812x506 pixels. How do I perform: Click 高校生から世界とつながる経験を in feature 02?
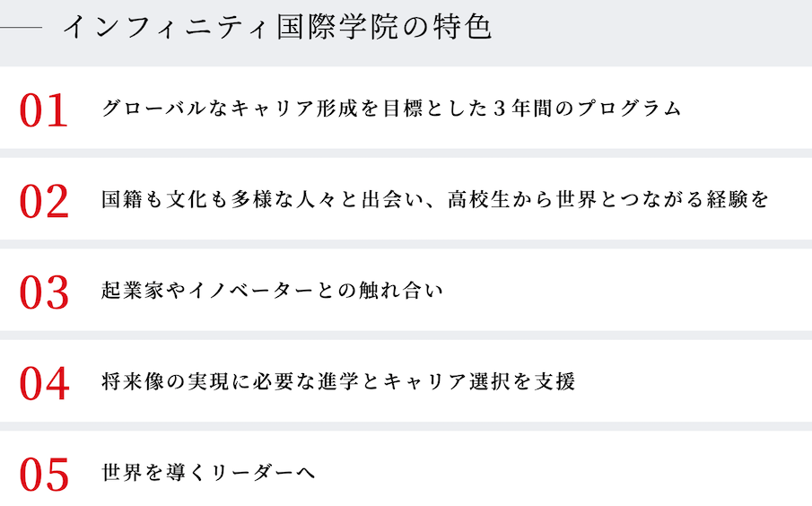pos(608,199)
